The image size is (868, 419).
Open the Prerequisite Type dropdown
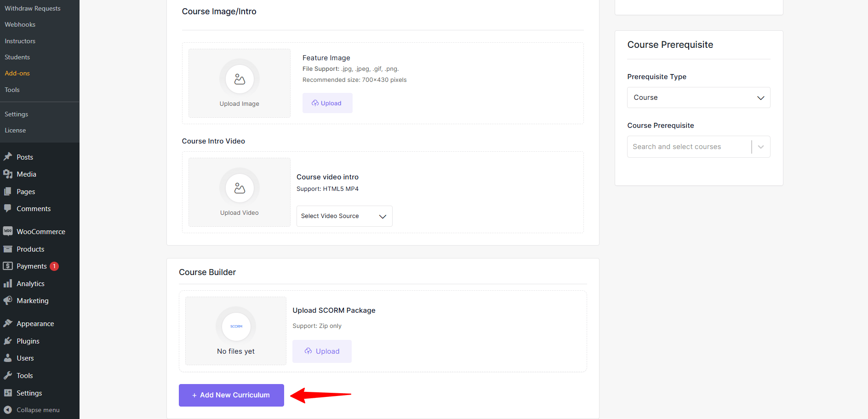coord(698,98)
